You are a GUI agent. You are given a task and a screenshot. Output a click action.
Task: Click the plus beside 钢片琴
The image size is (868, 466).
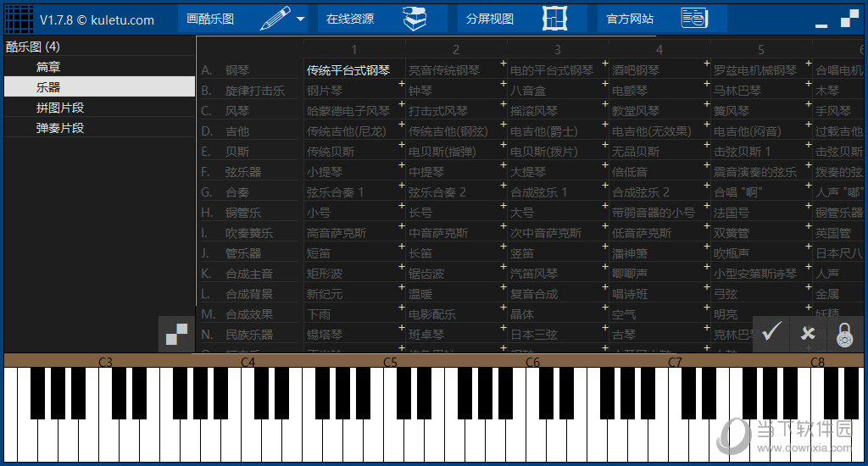(x=401, y=84)
